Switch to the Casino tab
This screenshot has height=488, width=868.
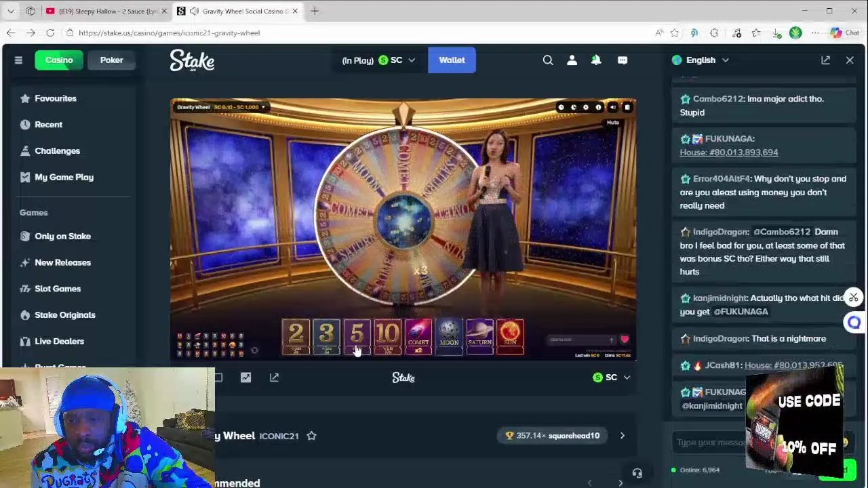coord(59,60)
